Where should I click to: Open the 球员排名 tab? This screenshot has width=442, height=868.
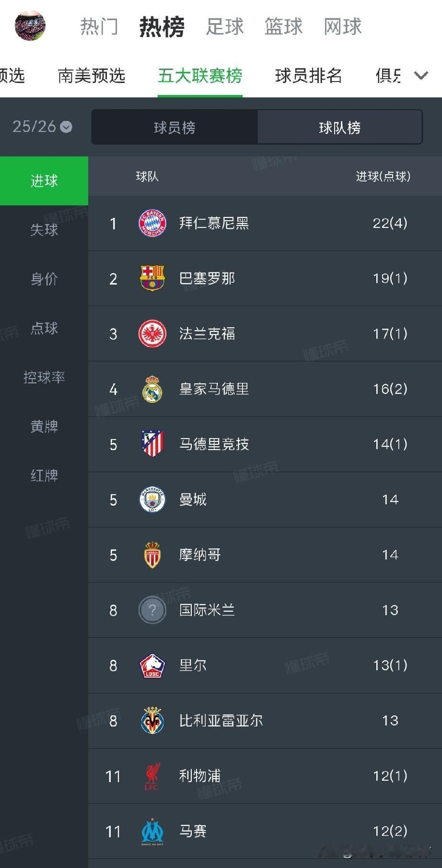(309, 75)
